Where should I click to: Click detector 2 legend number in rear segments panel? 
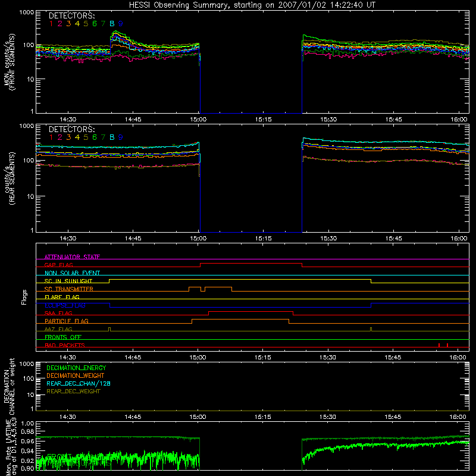tap(60, 137)
